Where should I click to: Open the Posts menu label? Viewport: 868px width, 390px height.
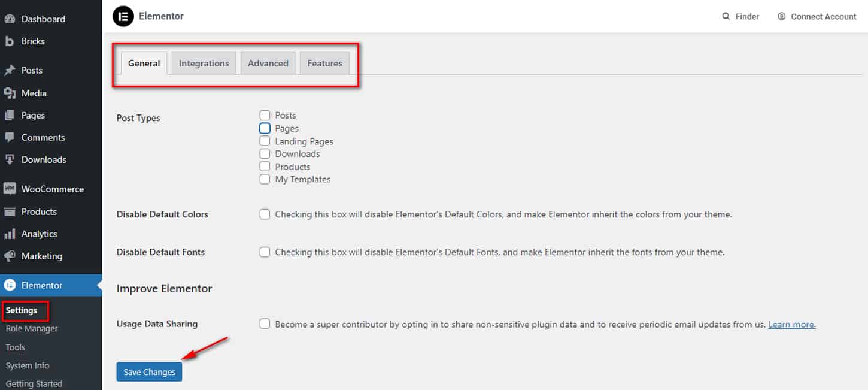click(x=32, y=71)
